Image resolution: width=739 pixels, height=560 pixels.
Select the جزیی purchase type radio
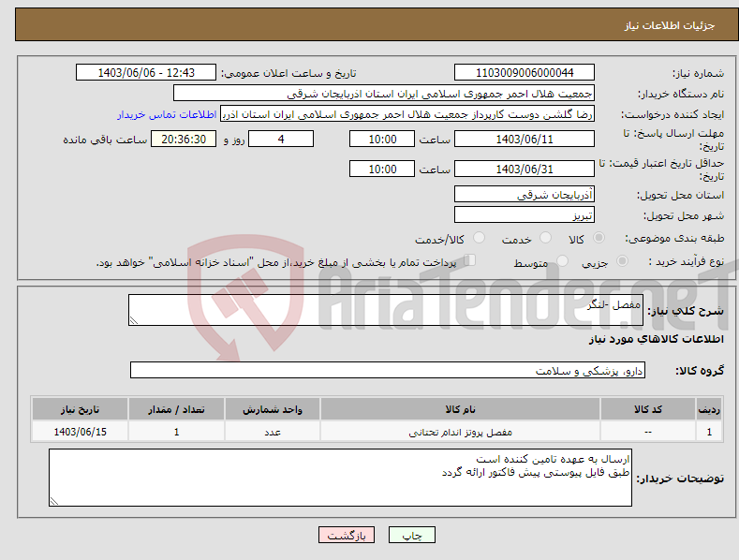pos(622,260)
